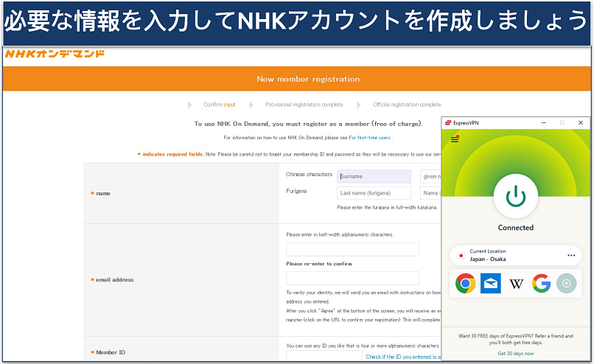
Task: Click the 'Chinese characters' row label
Action: (x=309, y=174)
